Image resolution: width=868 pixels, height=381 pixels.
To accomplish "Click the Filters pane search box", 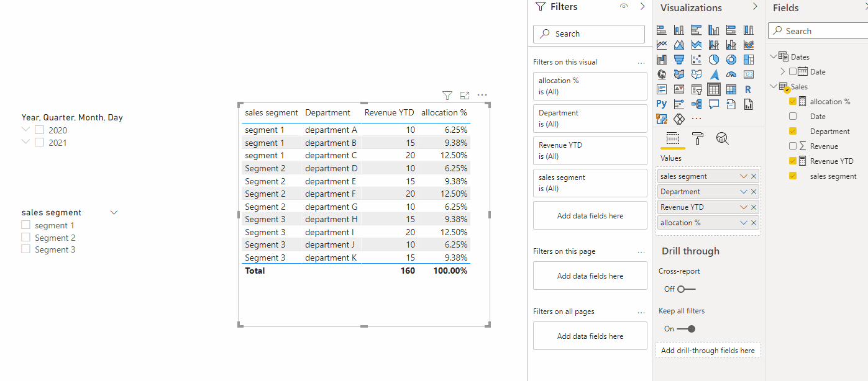I will (589, 34).
